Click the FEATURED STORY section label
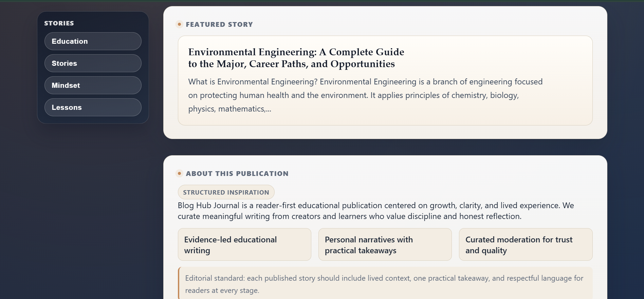 click(219, 24)
